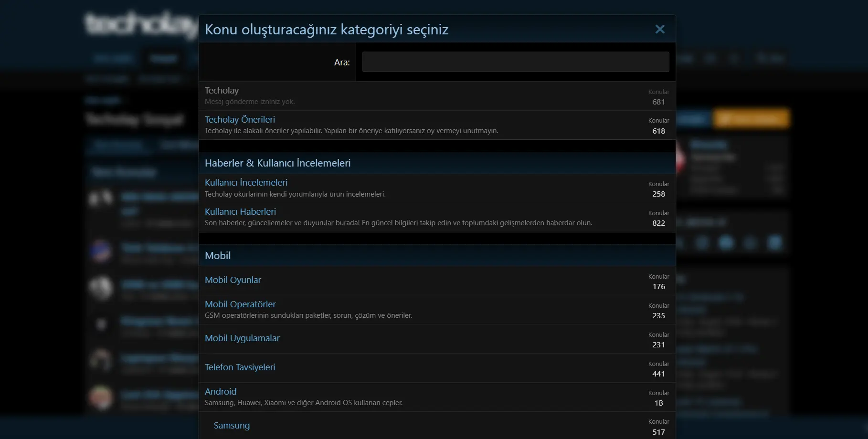Click the topic count 231
The height and width of the screenshot is (439, 868).
coord(658,345)
